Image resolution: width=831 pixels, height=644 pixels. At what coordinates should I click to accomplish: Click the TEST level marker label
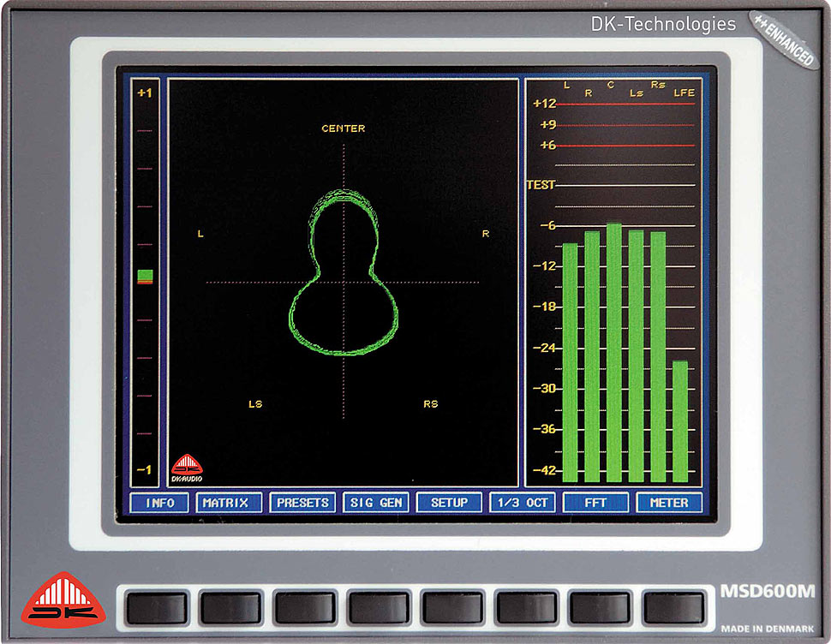coord(540,184)
